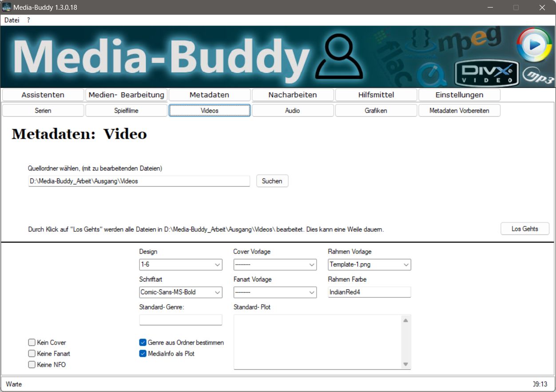Click the Metadaten: Video heading
556x392 pixels.
[79, 134]
